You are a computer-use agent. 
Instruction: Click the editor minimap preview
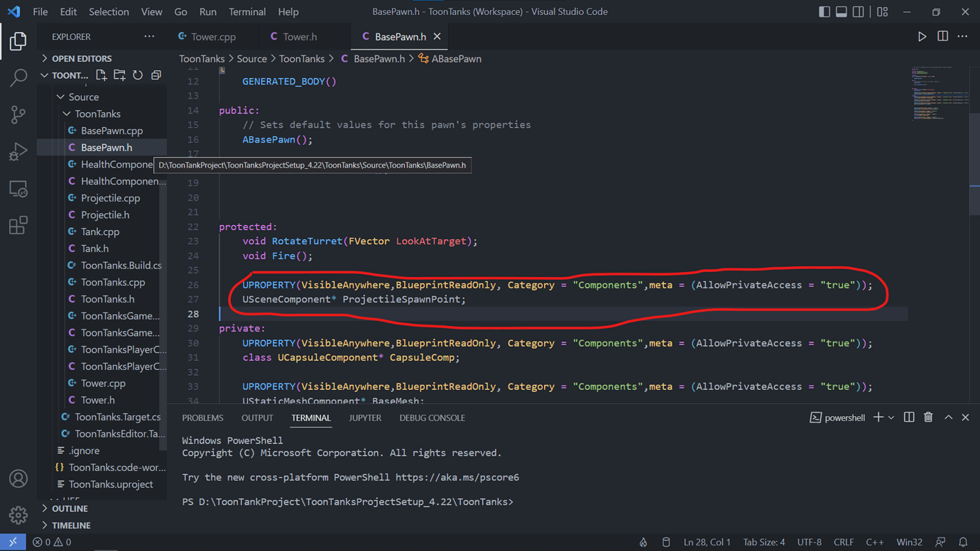click(939, 92)
